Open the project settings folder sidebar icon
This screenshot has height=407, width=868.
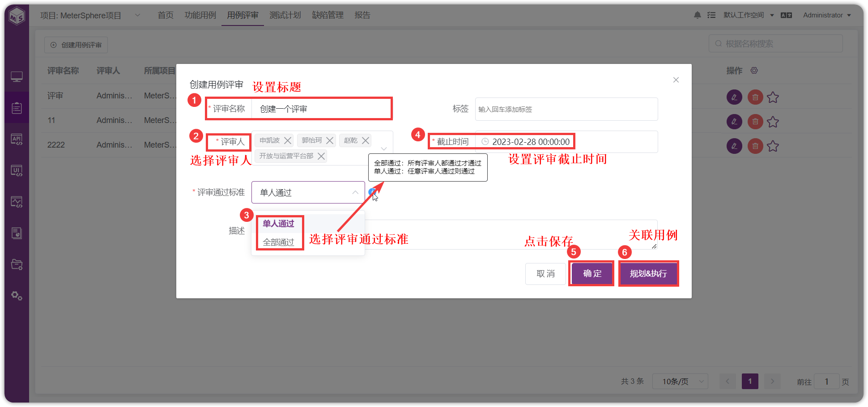[17, 264]
